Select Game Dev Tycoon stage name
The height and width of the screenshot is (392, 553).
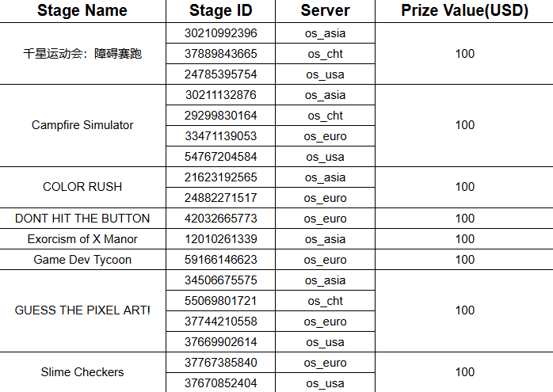coord(82,260)
